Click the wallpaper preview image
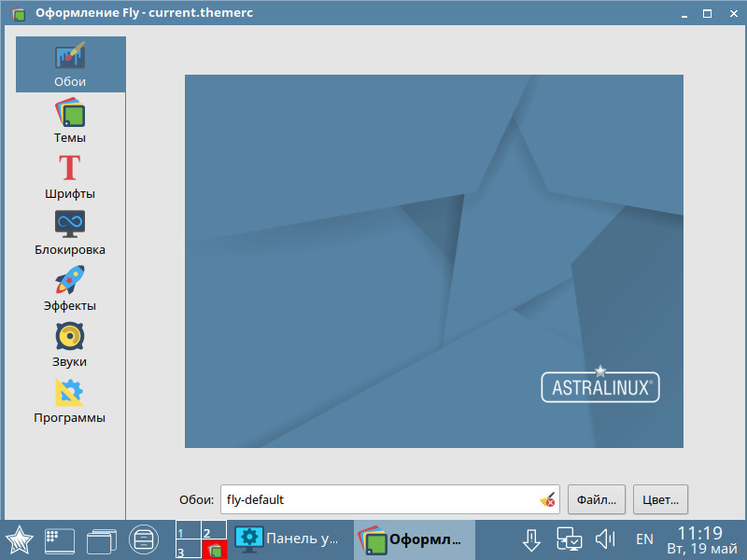This screenshot has width=747, height=560. [434, 261]
